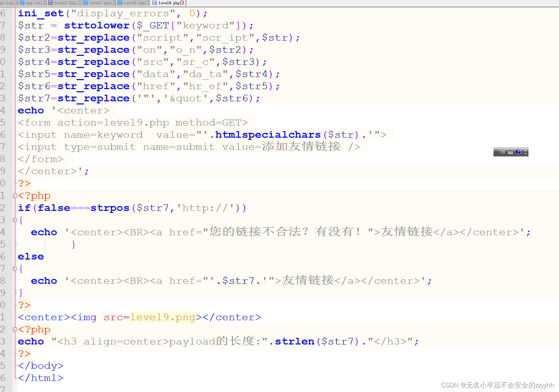Click the form action=level9.php text
Screen dimensions: 559x392
point(113,123)
